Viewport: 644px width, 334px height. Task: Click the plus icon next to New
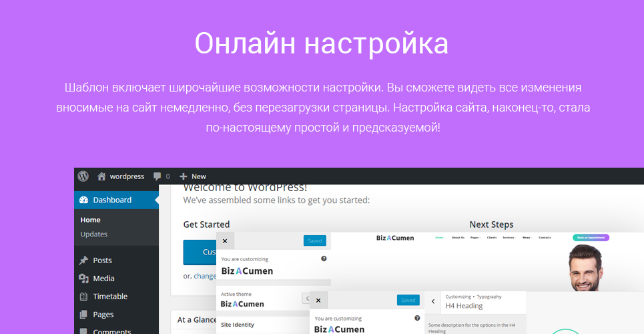point(183,176)
